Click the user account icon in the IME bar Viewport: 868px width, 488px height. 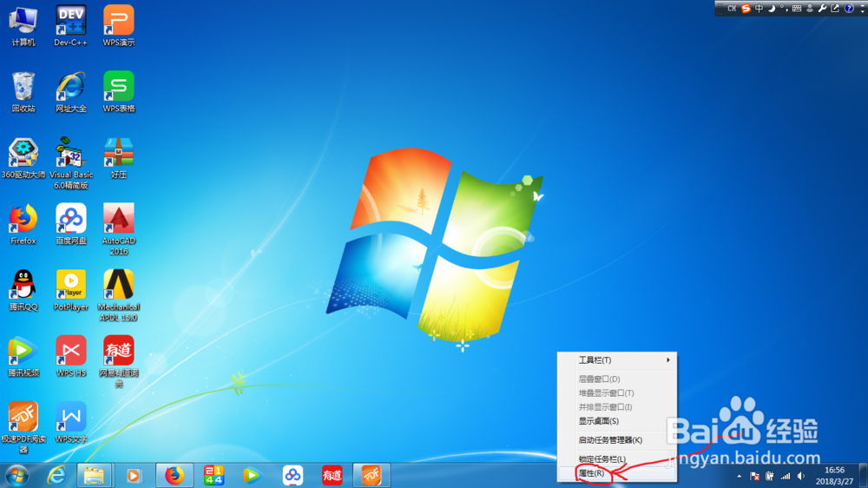tap(809, 9)
